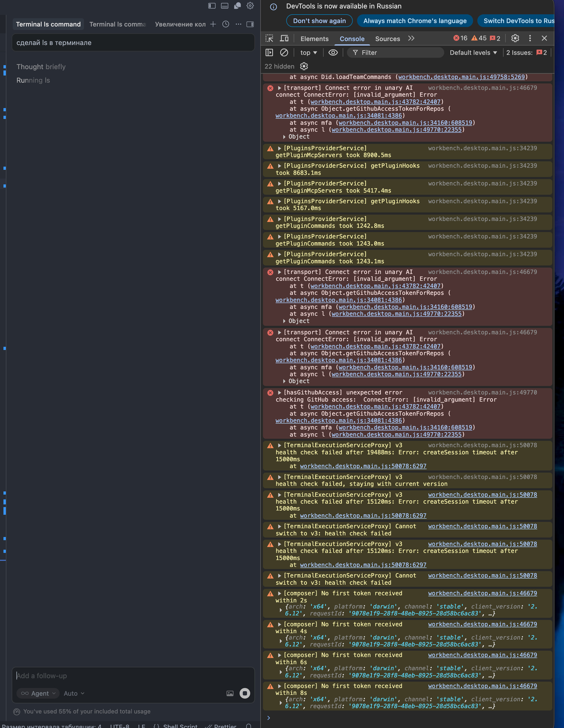
Task: Open the Default levels dropdown
Action: coord(473,53)
